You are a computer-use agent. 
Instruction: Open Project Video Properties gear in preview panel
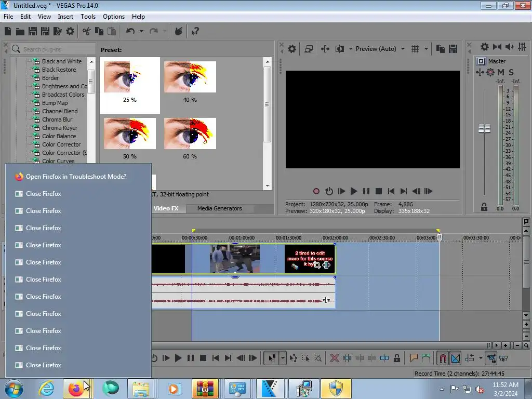pos(292,49)
